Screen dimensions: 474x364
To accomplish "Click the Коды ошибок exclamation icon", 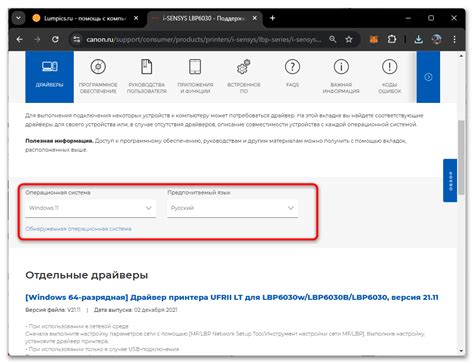I will (x=389, y=67).
